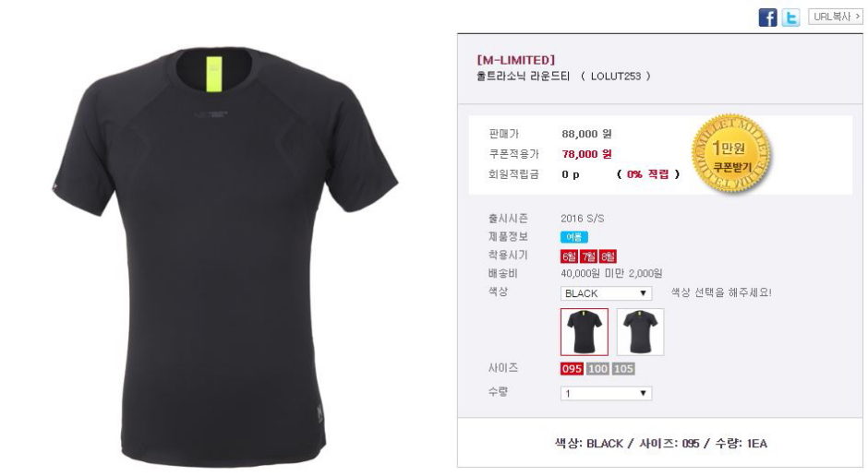Share the product via Twitter icon

point(790,18)
